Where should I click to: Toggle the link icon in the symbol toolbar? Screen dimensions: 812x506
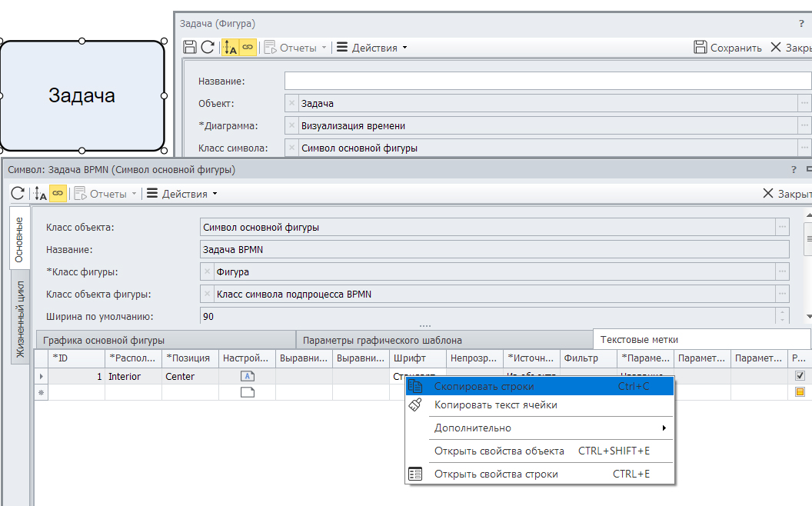click(58, 194)
